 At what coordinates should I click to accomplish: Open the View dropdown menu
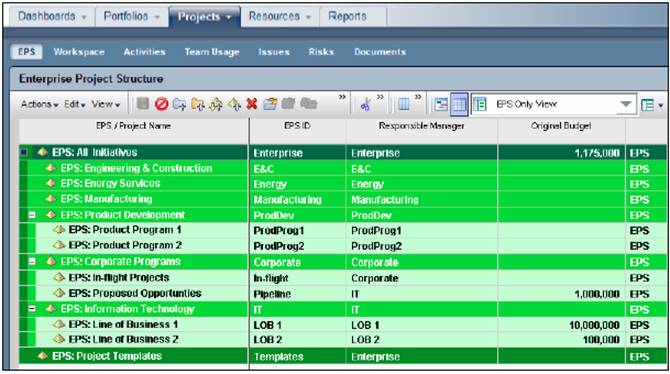(x=106, y=104)
